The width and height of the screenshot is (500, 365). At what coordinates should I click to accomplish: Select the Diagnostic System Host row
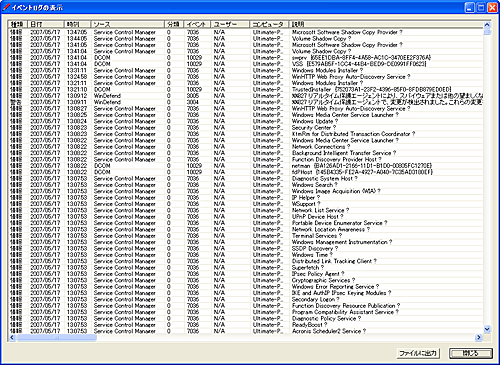(x=246, y=178)
